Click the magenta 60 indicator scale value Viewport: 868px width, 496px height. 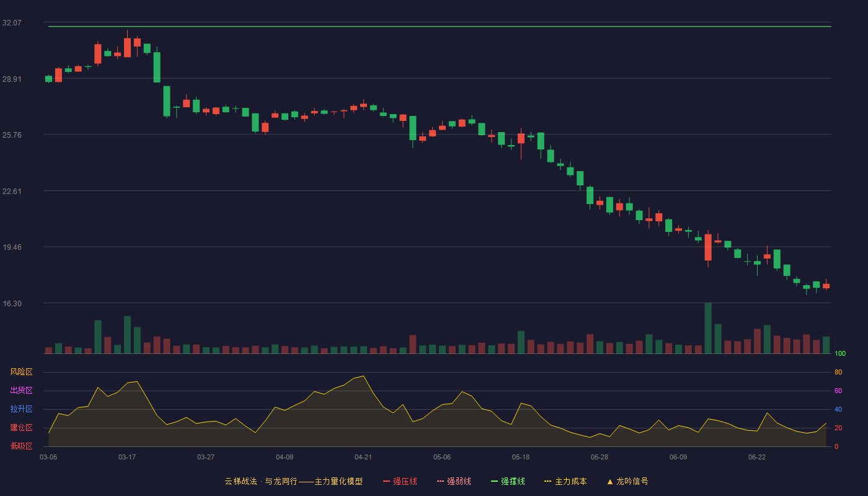(838, 391)
